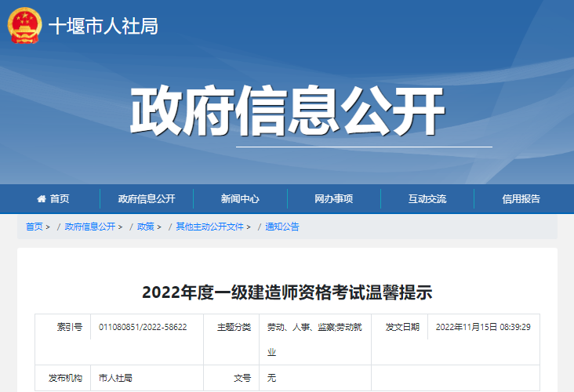Click the national emblem logo

point(25,27)
